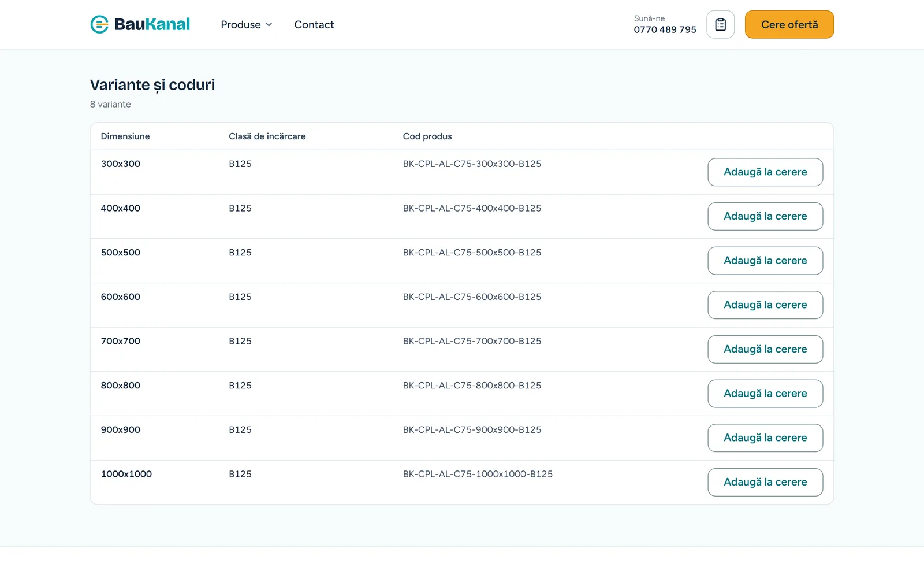
Task: Click the 1000x1000 dimension cell
Action: pyautogui.click(x=126, y=474)
